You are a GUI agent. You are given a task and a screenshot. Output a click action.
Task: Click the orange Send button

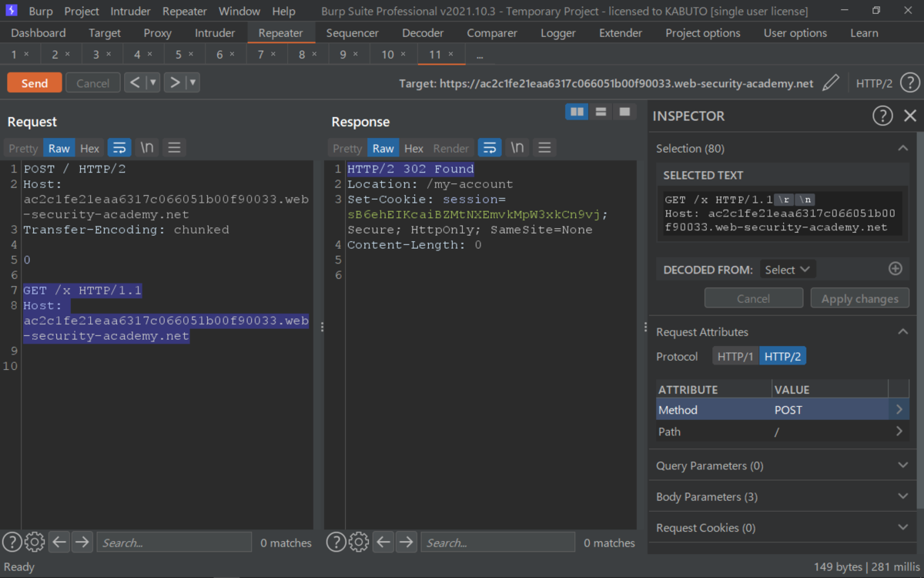point(35,83)
